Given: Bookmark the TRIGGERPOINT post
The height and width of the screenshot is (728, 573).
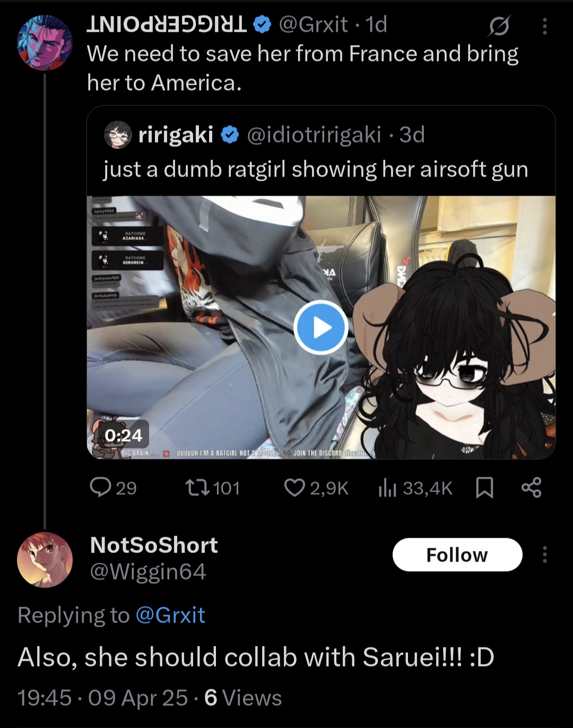Looking at the screenshot, I should pyautogui.click(x=484, y=487).
